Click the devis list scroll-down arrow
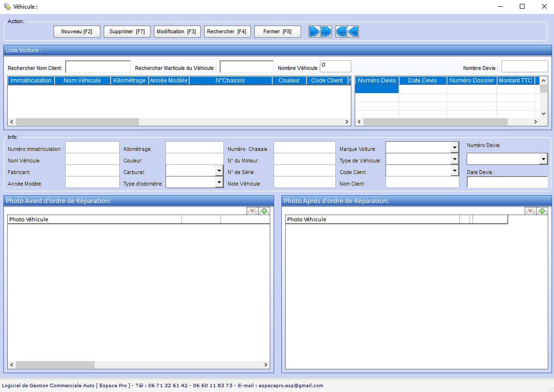 (x=543, y=114)
